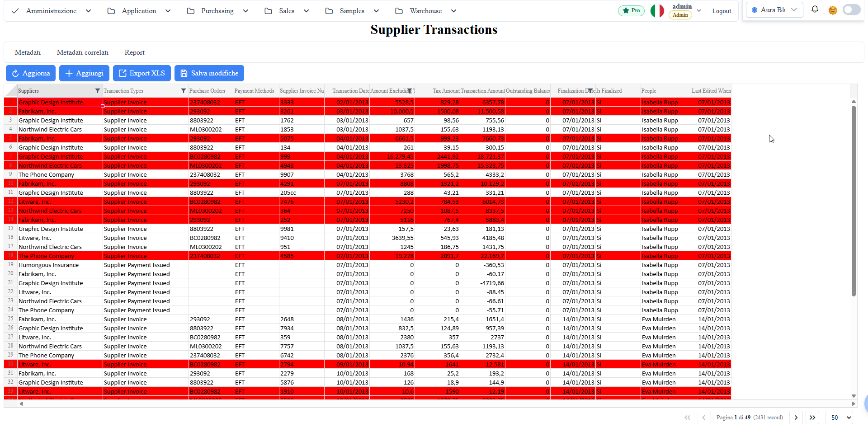Open the notifications bell
This screenshot has width=868, height=427.
pyautogui.click(x=815, y=9)
